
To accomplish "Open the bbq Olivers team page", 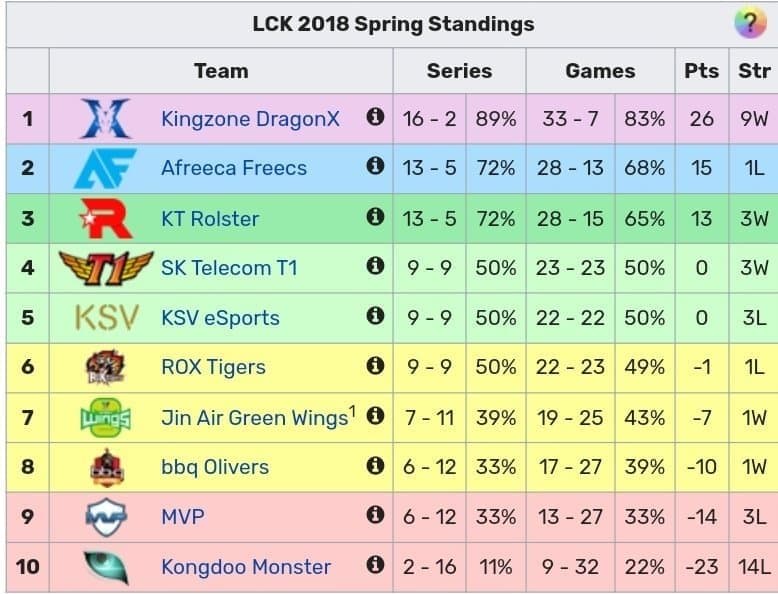I will pos(215,467).
